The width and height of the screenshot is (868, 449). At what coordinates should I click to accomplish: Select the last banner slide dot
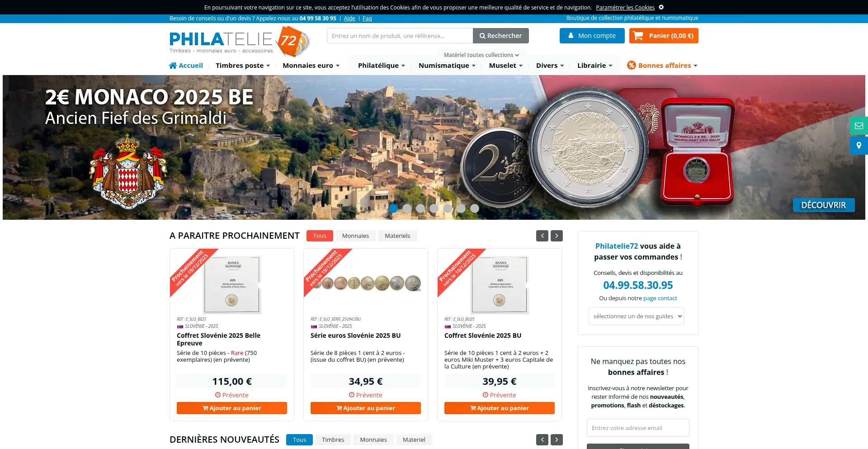[x=474, y=208]
